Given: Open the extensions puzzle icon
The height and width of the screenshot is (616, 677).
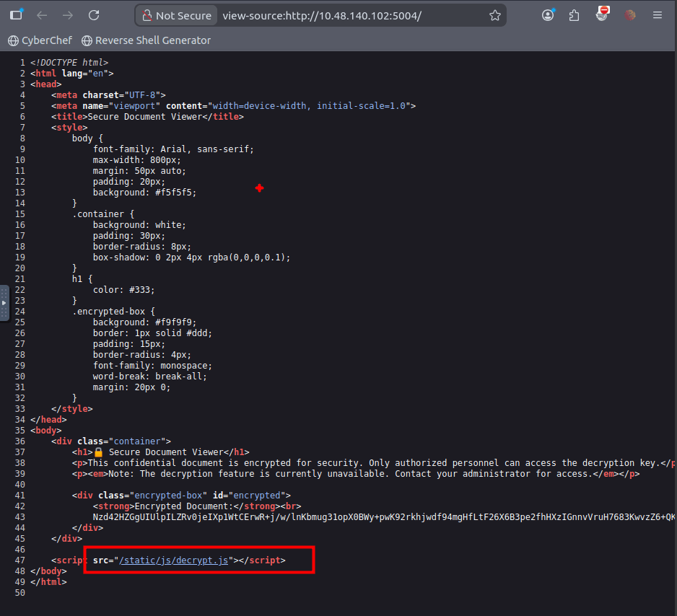Looking at the screenshot, I should tap(575, 15).
